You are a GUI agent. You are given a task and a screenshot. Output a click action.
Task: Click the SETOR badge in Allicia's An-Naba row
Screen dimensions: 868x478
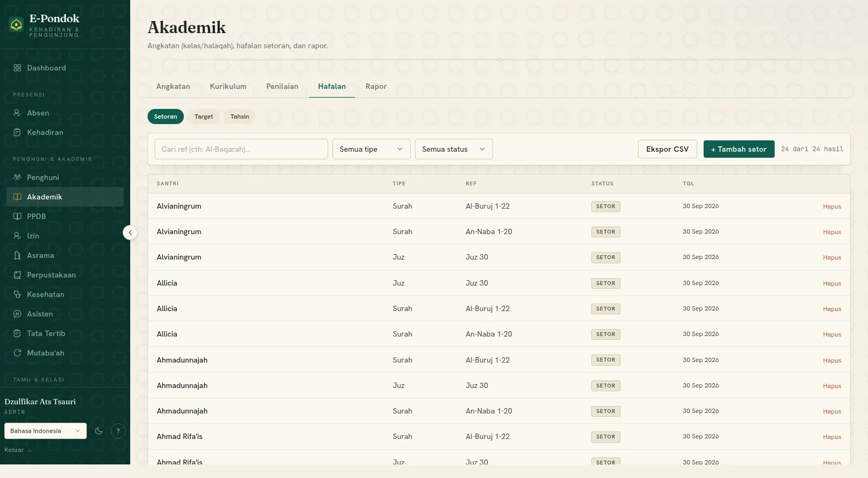coord(606,334)
